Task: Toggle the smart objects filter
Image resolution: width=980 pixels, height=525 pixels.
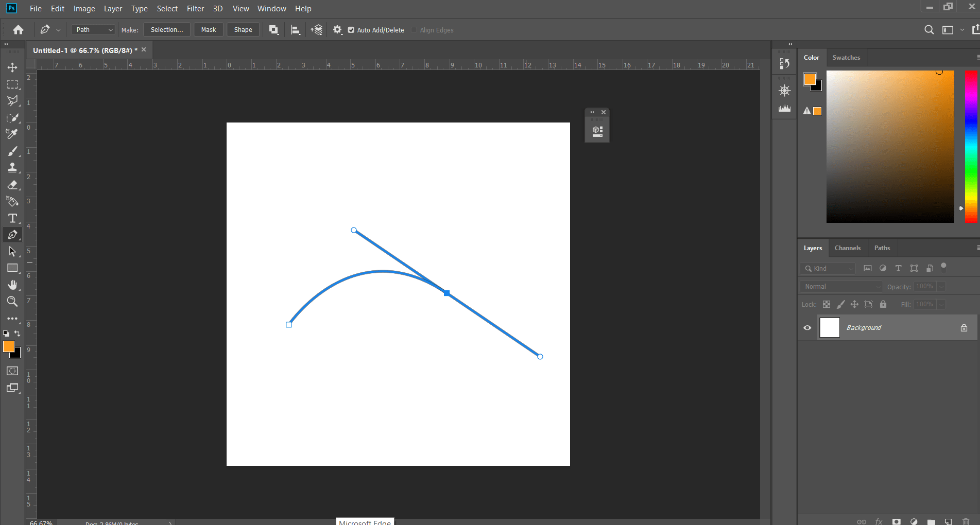Action: pos(930,268)
